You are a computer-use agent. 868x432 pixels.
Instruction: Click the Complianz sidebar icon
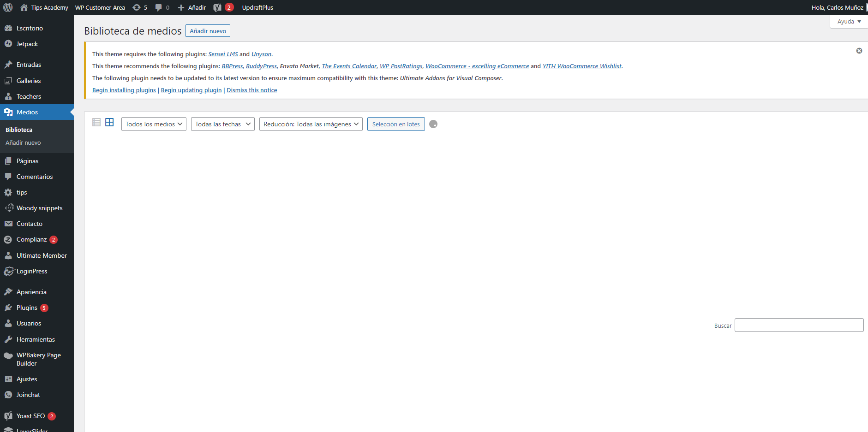tap(8, 240)
